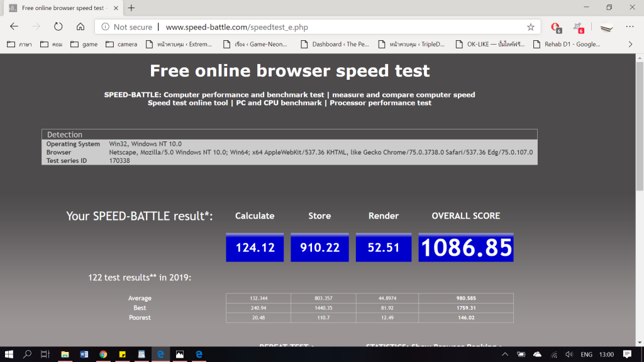Open the เรื่อง ‹ Game-Neon... bookmark

[255, 45]
